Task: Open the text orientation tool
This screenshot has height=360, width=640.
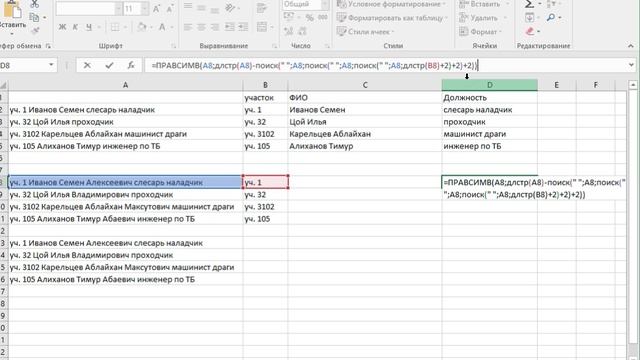Action: pyautogui.click(x=231, y=7)
